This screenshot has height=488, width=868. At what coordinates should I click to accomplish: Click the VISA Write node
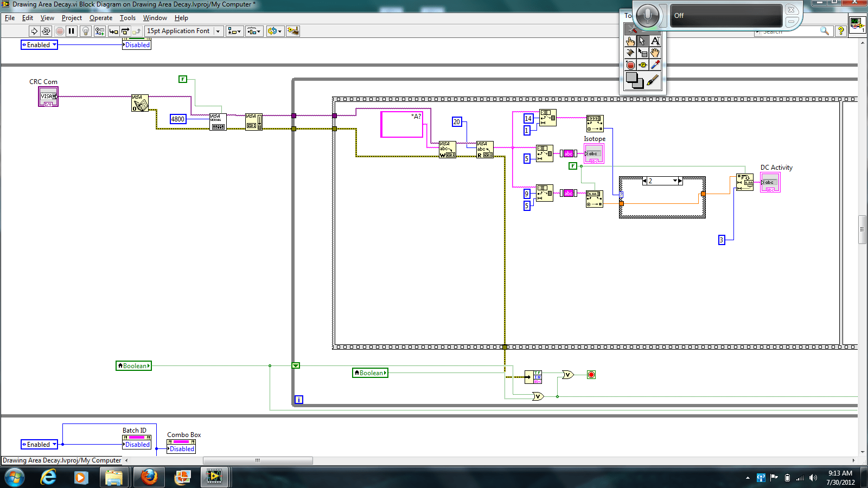[448, 150]
